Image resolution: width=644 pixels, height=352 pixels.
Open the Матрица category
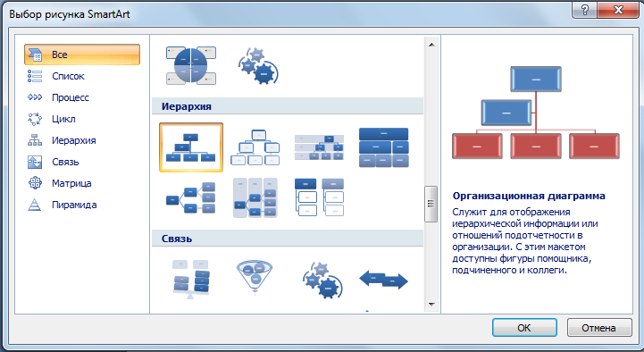click(x=82, y=183)
